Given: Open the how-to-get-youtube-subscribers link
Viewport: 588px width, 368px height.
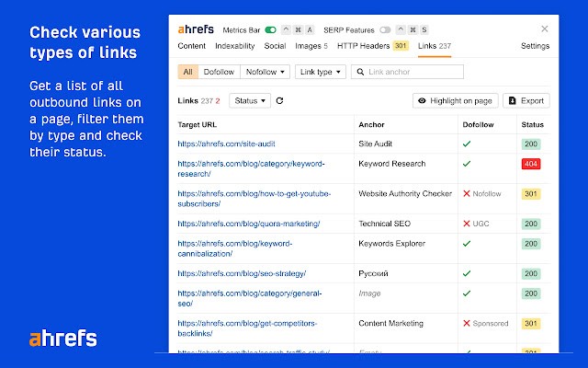Looking at the screenshot, I should [254, 199].
